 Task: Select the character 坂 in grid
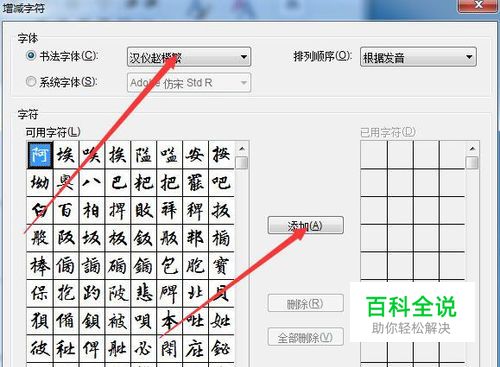click(x=92, y=238)
